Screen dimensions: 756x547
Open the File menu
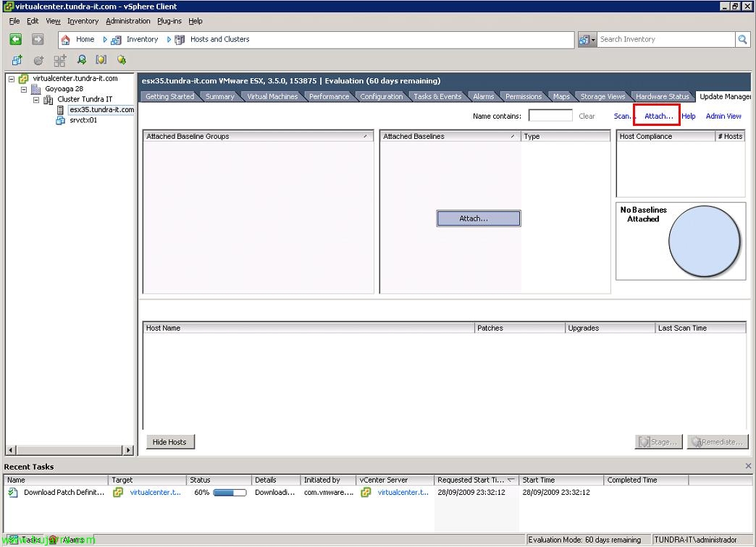(14, 21)
